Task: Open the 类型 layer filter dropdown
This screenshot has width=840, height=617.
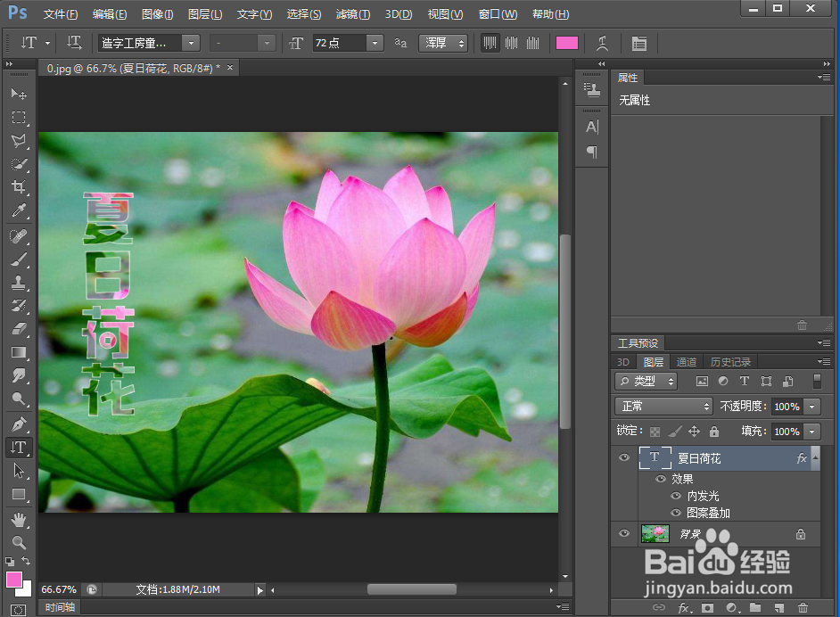Action: 646,382
